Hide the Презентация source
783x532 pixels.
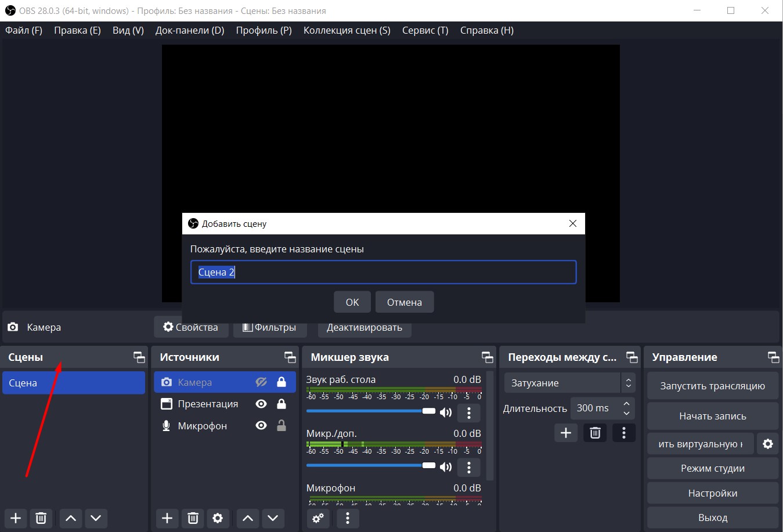click(x=261, y=404)
